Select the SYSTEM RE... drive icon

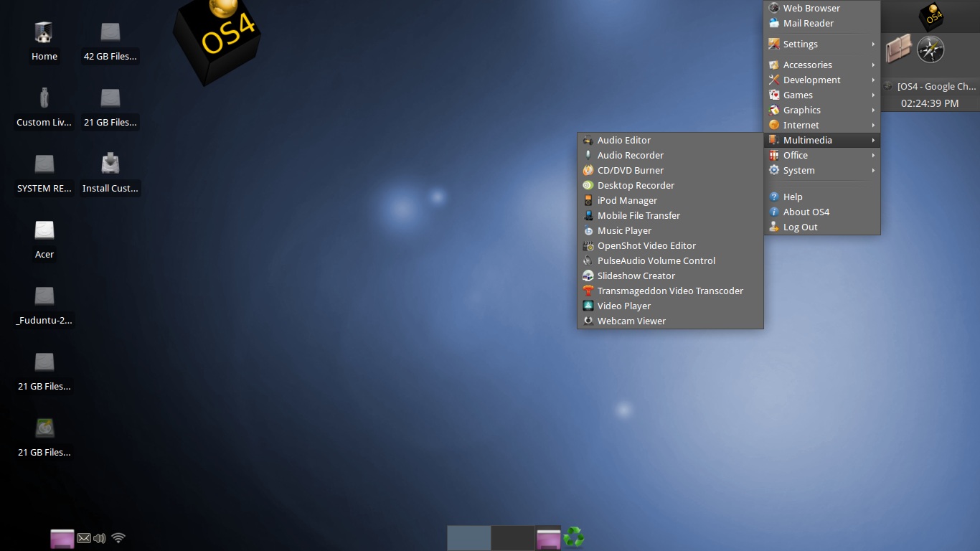[44, 174]
